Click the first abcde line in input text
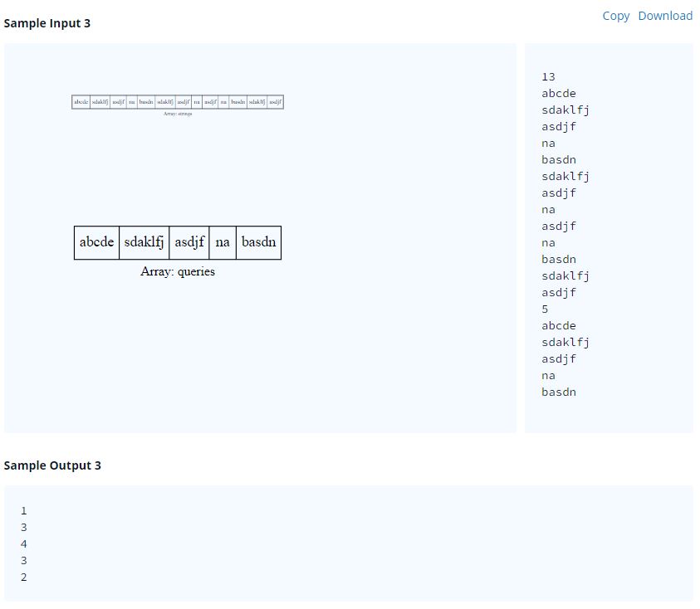 tap(558, 94)
